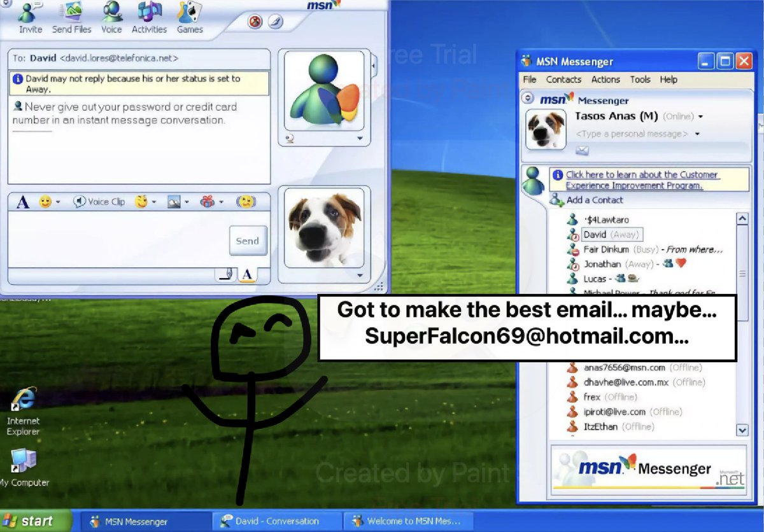
Task: Click the contact list scroll up arrow
Action: (x=742, y=219)
